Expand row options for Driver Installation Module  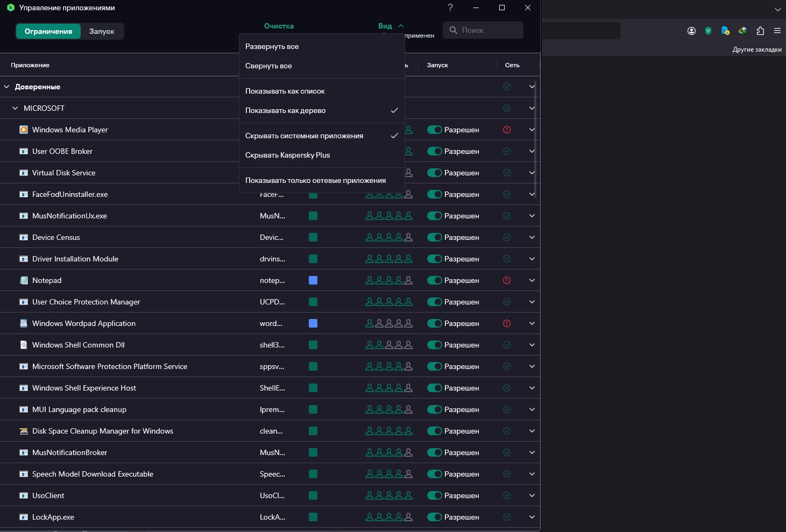(532, 259)
